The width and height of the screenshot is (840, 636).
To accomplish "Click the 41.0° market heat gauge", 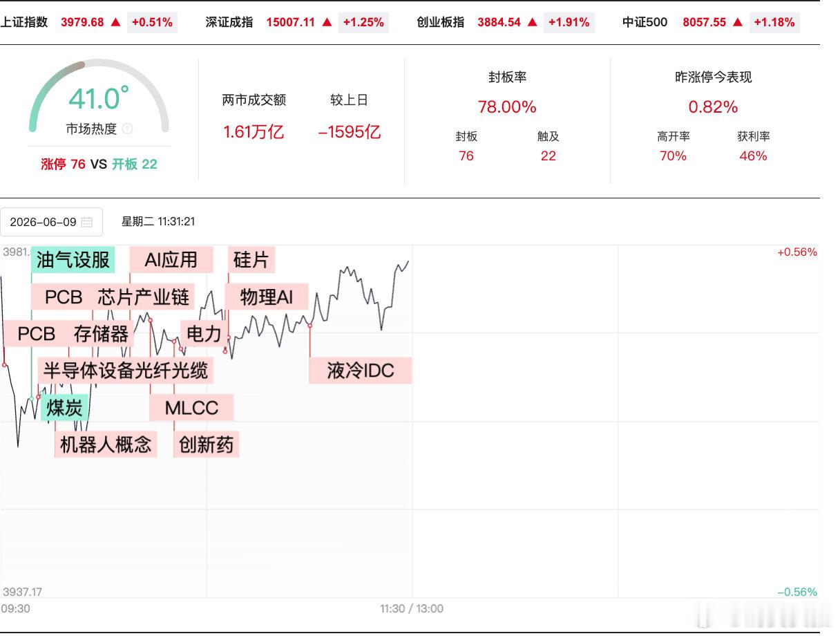I will (x=99, y=97).
